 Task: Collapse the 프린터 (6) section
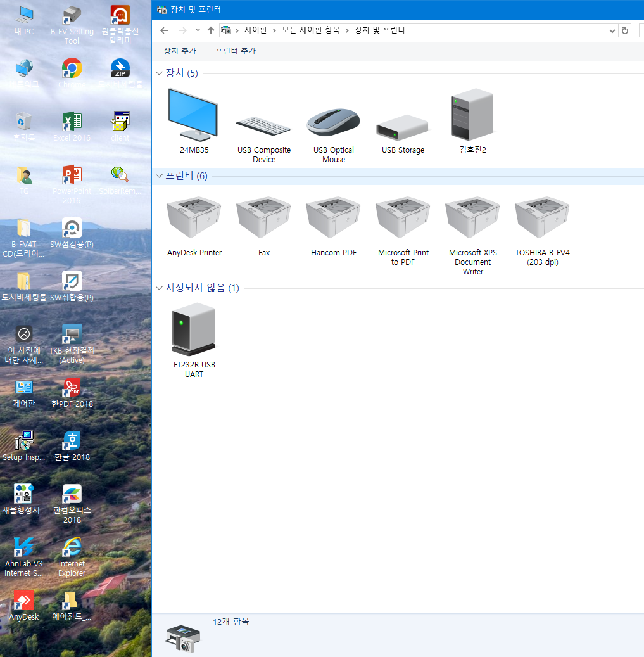[160, 176]
